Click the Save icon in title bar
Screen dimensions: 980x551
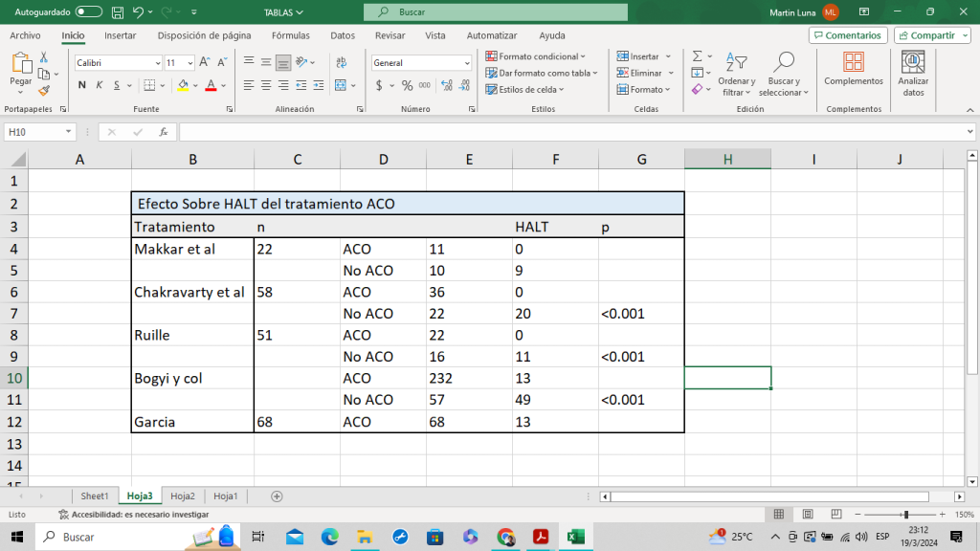click(116, 12)
